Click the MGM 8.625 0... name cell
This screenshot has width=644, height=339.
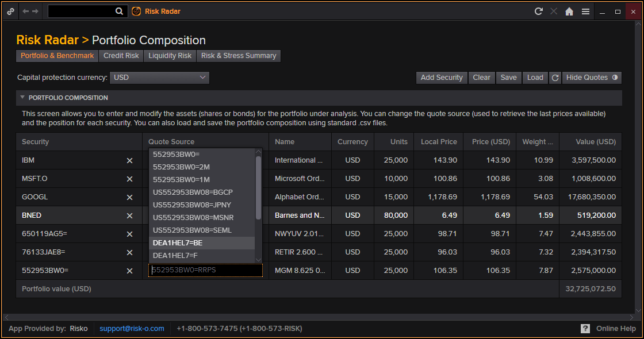(300, 271)
